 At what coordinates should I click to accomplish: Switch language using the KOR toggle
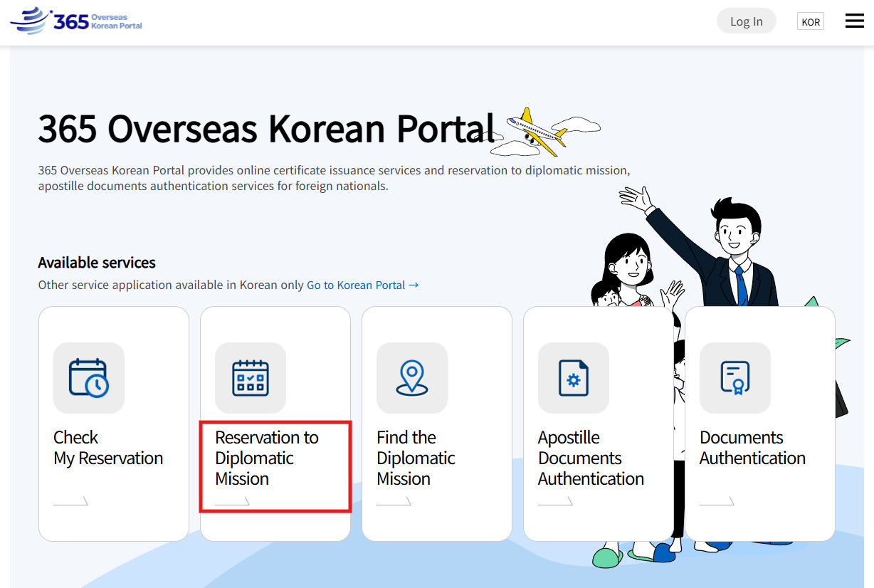point(810,21)
